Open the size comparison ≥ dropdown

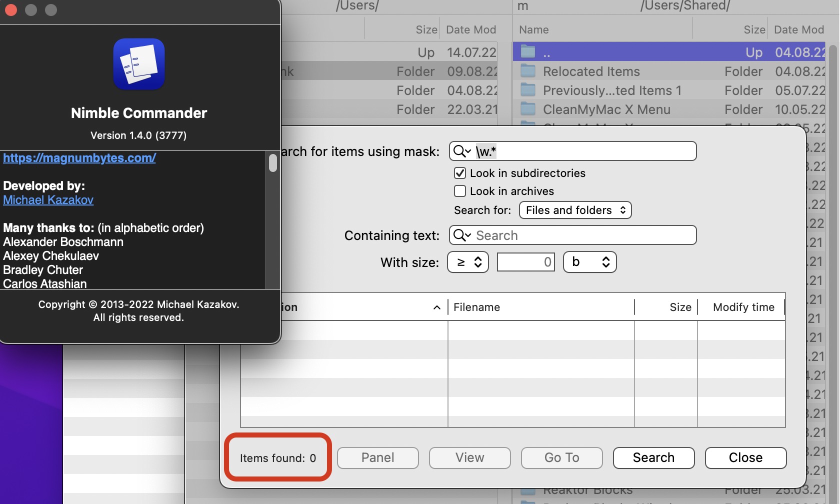468,262
